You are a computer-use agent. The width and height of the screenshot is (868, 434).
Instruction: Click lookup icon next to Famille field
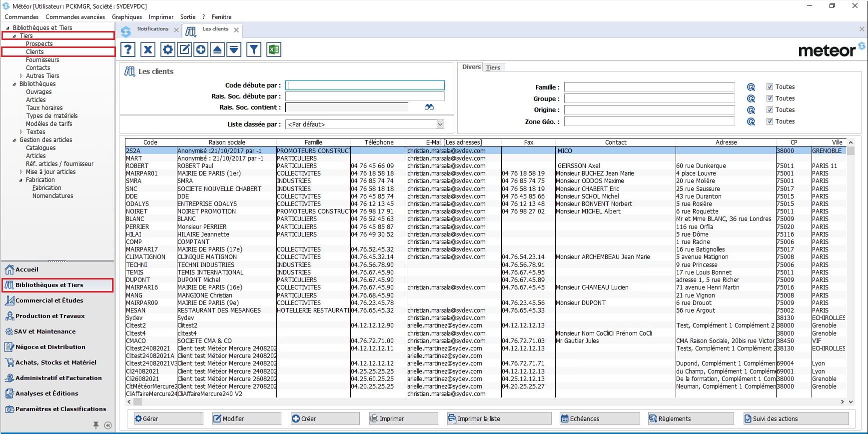click(x=751, y=87)
